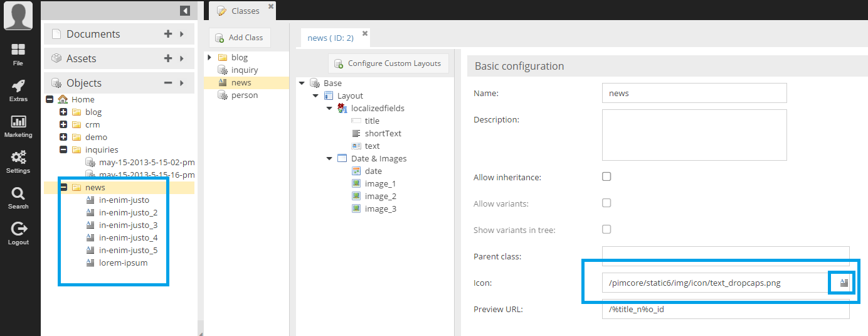The height and width of the screenshot is (336, 868).
Task: Select the person class in list
Action: [244, 95]
